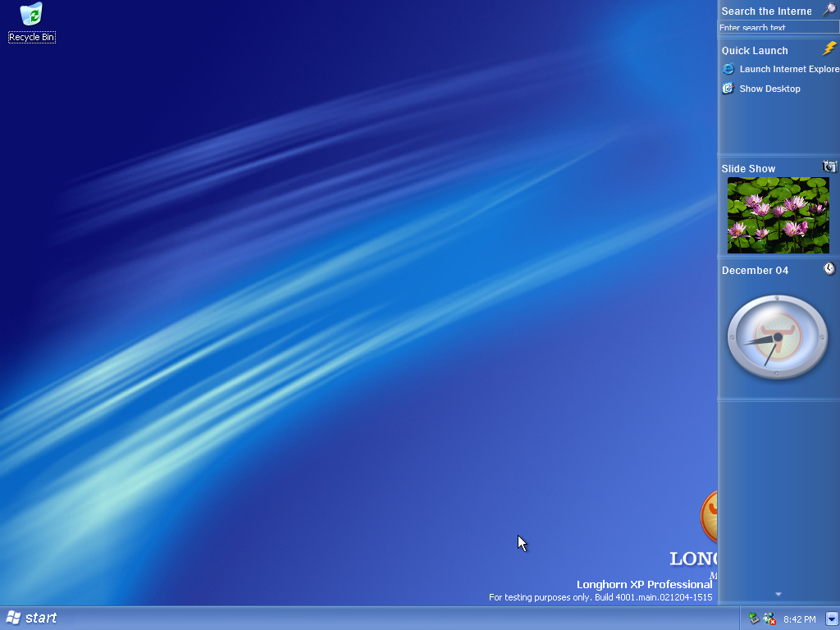
Task: Open Windows Messenger from the system tray
Action: point(769,619)
